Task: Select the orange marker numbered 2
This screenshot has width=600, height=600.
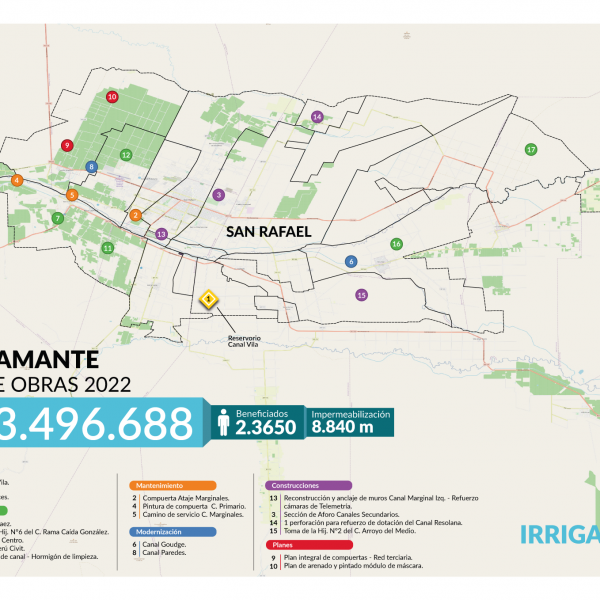Action: [135, 215]
